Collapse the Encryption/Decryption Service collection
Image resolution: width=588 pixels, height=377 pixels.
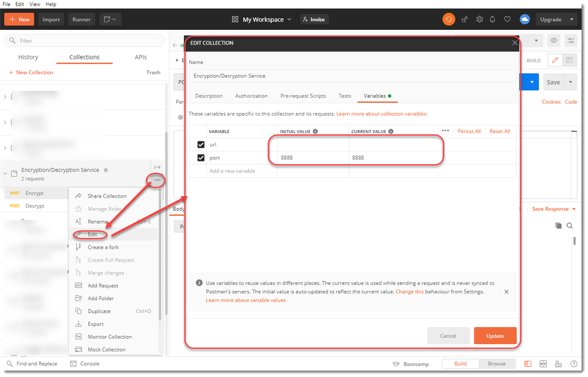coord(5,173)
